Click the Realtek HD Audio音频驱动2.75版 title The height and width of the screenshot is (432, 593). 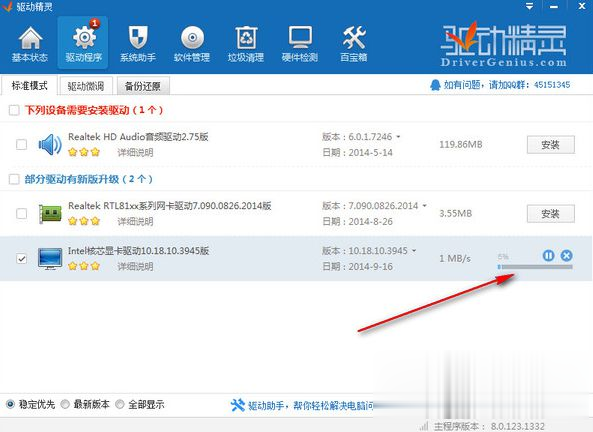(138, 137)
